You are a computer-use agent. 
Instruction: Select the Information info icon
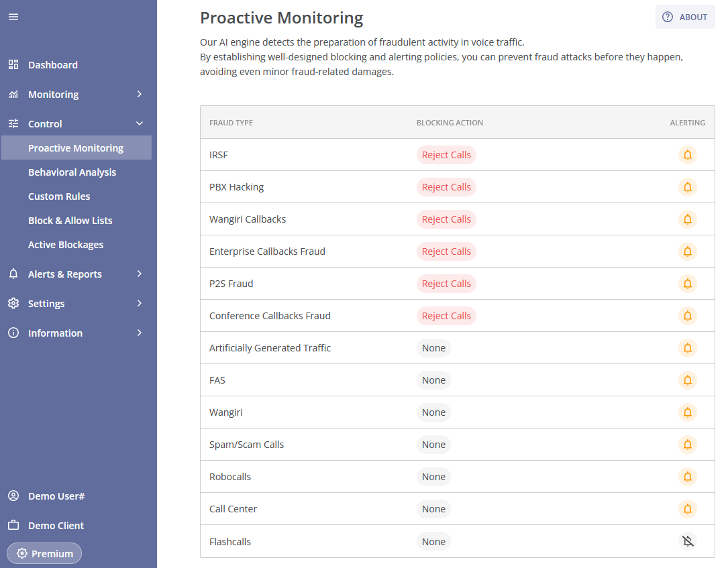pos(13,333)
